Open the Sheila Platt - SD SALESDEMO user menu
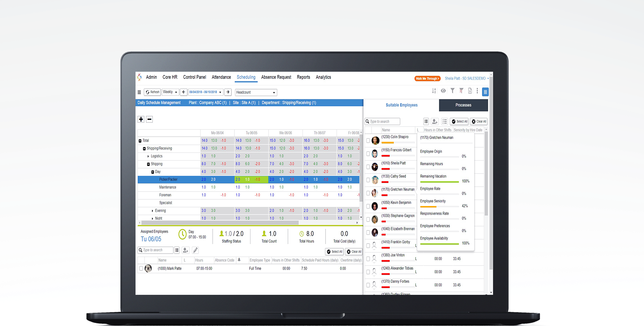 [x=467, y=78]
